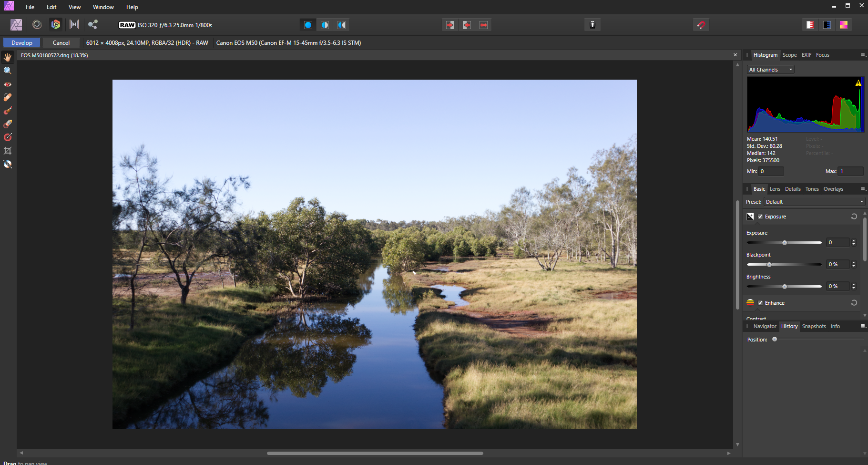Open the All Channels dropdown

point(771,70)
